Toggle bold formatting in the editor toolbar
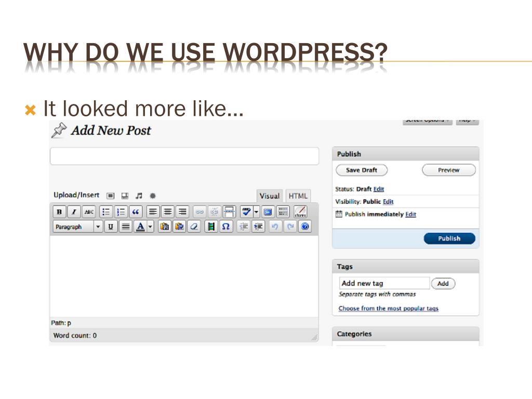 point(59,212)
